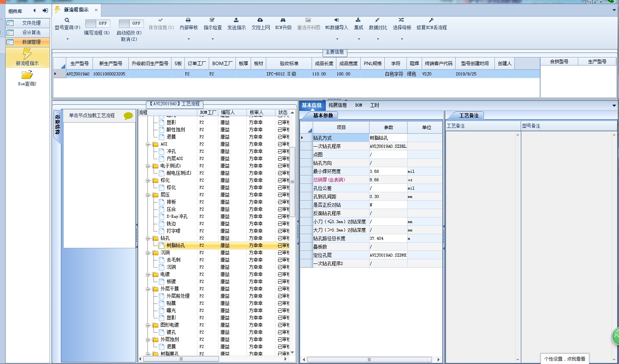
Task: Click 个性设置,点我看看 link
Action: [565, 359]
